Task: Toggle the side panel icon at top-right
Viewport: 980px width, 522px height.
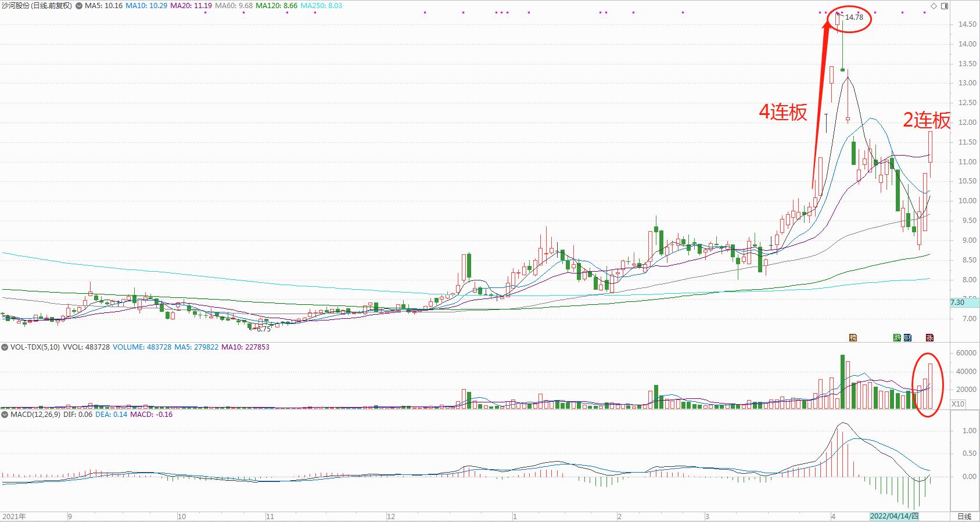Action: tap(944, 6)
